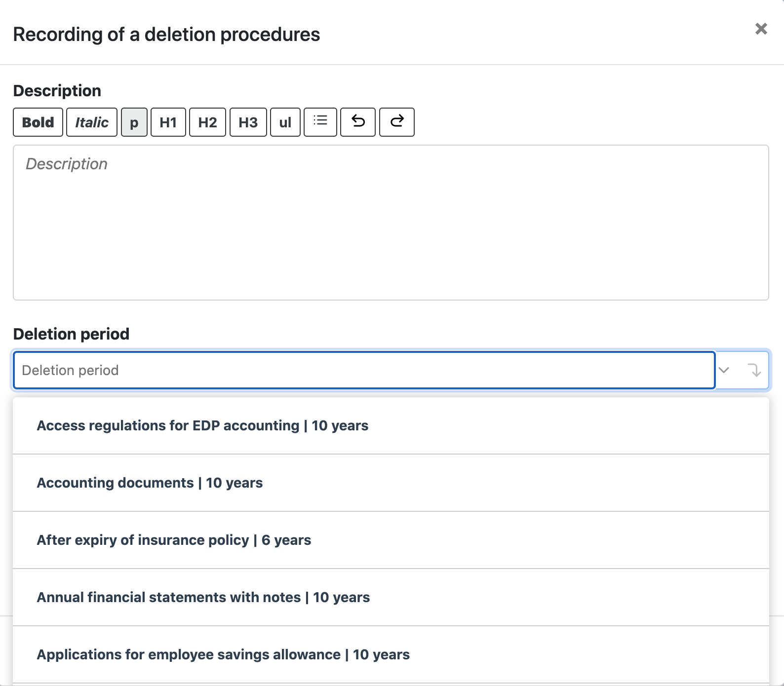784x686 pixels.
Task: Undo last edit with the undo arrow
Action: [x=358, y=122]
